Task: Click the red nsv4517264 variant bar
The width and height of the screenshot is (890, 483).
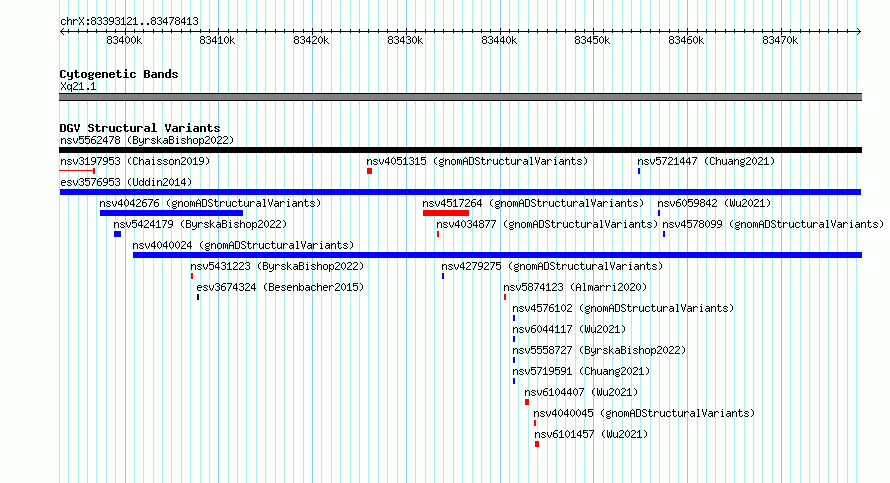Action: pyautogui.click(x=446, y=213)
